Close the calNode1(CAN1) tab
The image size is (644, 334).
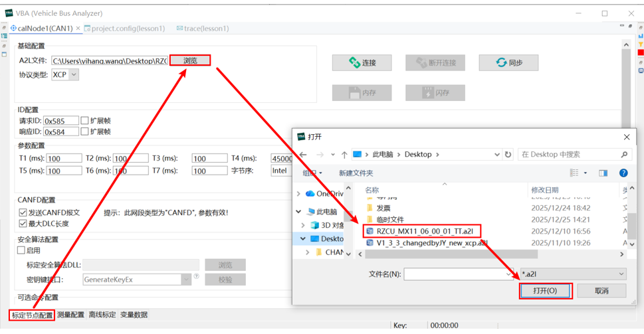point(78,29)
